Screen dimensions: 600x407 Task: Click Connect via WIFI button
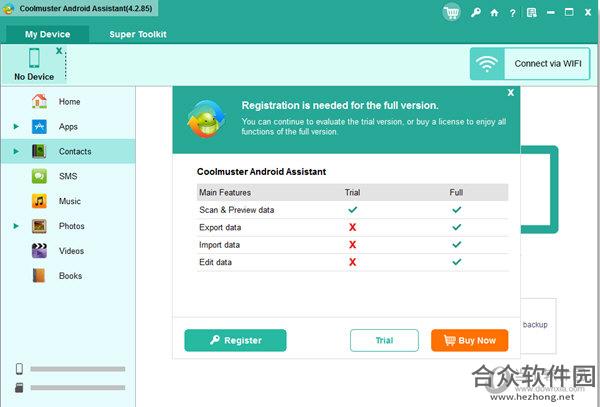[530, 63]
